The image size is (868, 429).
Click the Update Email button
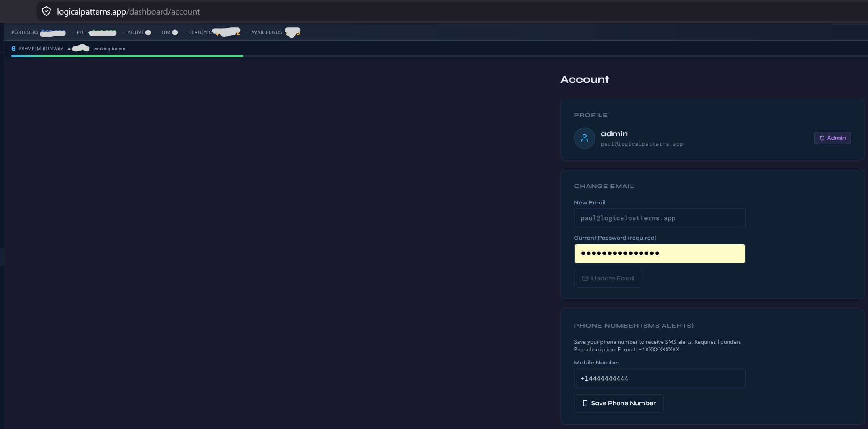608,278
